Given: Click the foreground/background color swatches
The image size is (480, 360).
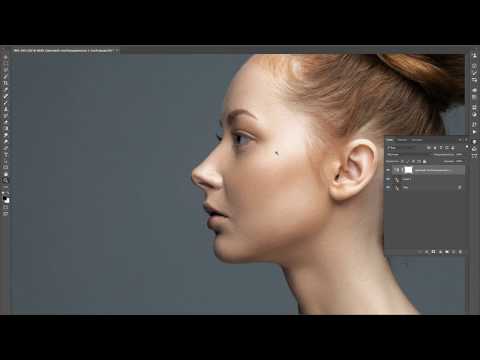Looking at the screenshot, I should [6, 199].
